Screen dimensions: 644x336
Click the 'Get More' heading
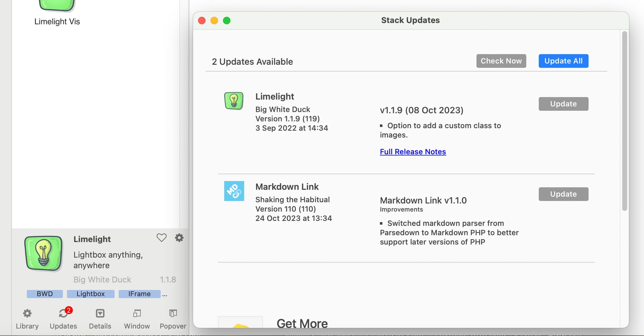[302, 323]
